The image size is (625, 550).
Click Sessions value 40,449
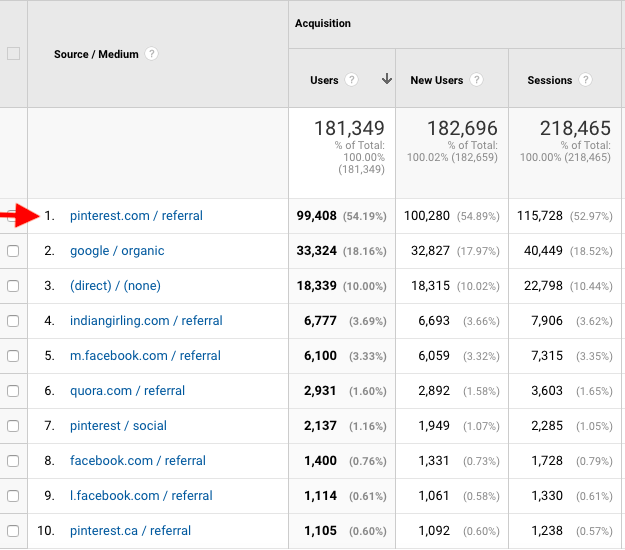[x=543, y=251]
